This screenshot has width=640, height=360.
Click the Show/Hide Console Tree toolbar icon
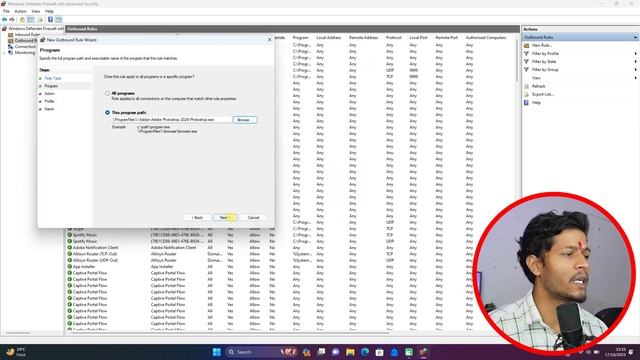point(31,19)
